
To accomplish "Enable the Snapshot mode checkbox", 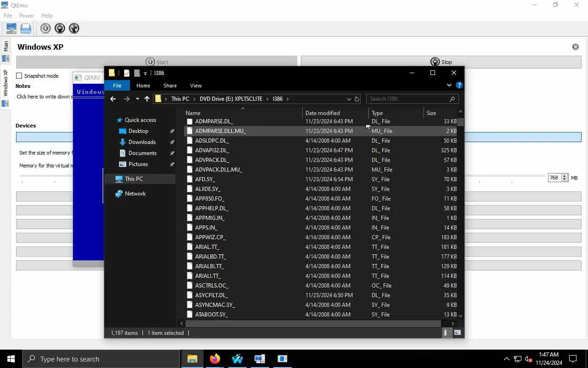I will pos(19,76).
